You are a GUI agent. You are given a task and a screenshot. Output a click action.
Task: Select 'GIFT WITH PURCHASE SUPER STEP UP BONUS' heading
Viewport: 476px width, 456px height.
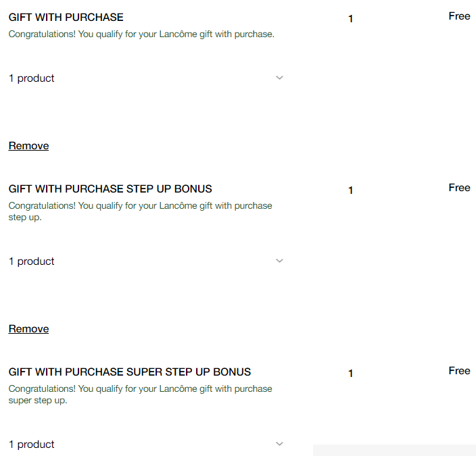130,372
